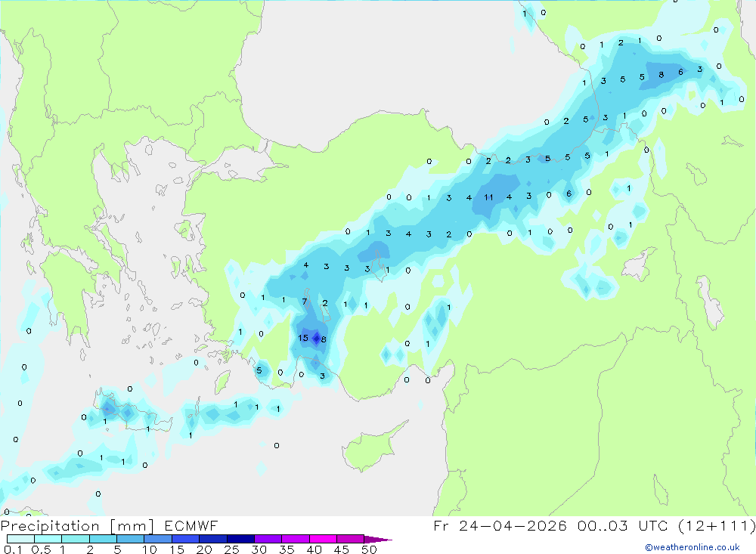Click the '00..03' time range text
The height and width of the screenshot is (554, 756).
[603, 525]
